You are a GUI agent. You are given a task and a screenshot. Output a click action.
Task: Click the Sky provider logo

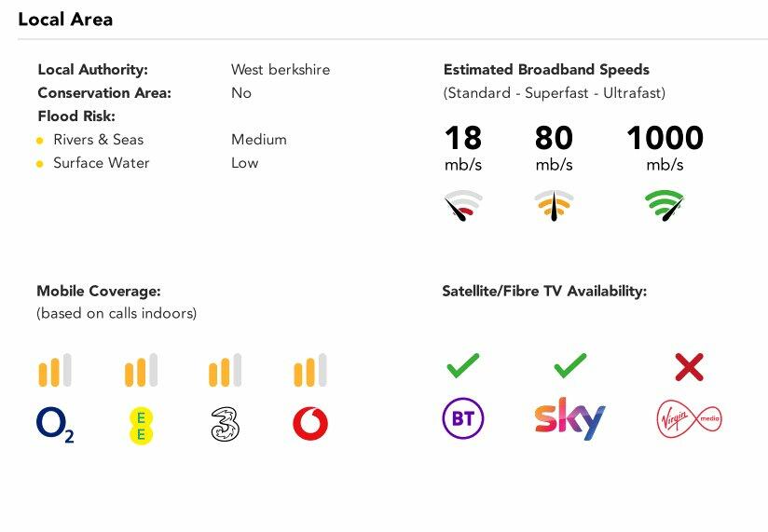(569, 418)
